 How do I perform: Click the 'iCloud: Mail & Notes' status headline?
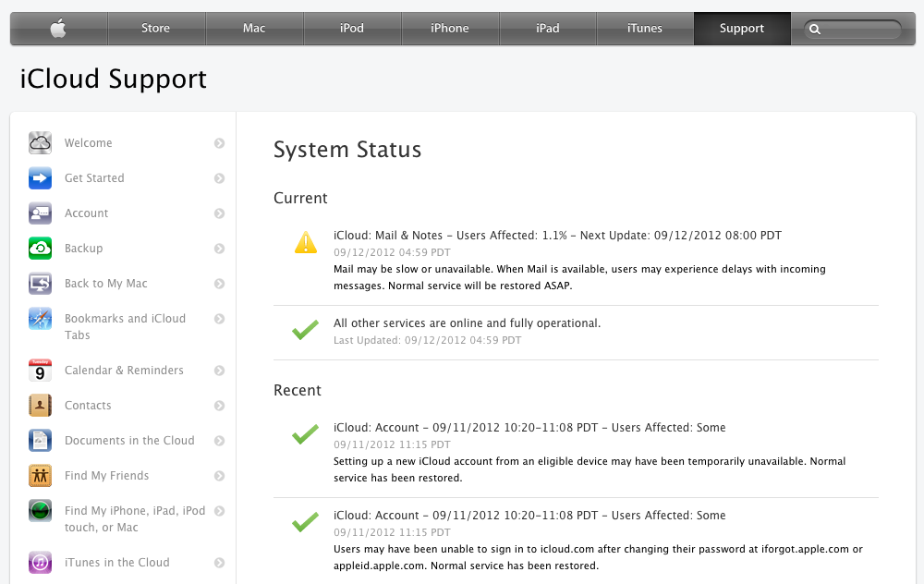pyautogui.click(x=557, y=235)
